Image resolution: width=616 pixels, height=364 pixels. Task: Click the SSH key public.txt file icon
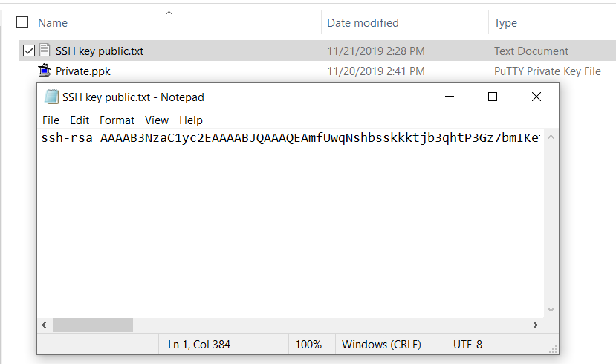click(x=45, y=51)
